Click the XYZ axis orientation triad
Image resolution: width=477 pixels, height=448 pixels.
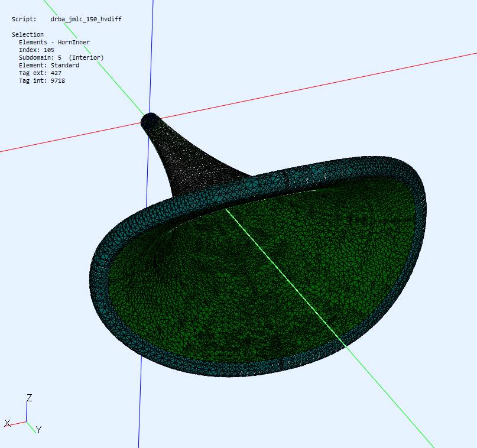(23, 414)
